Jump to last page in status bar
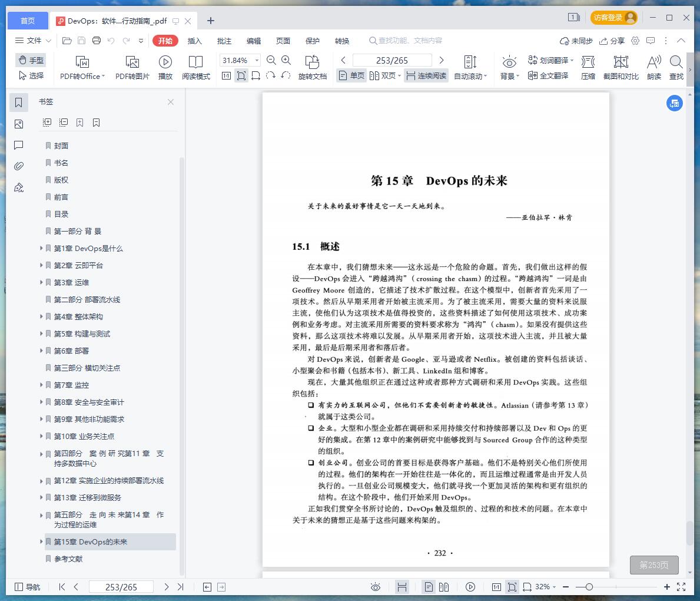The height and width of the screenshot is (601, 700). tap(180, 587)
